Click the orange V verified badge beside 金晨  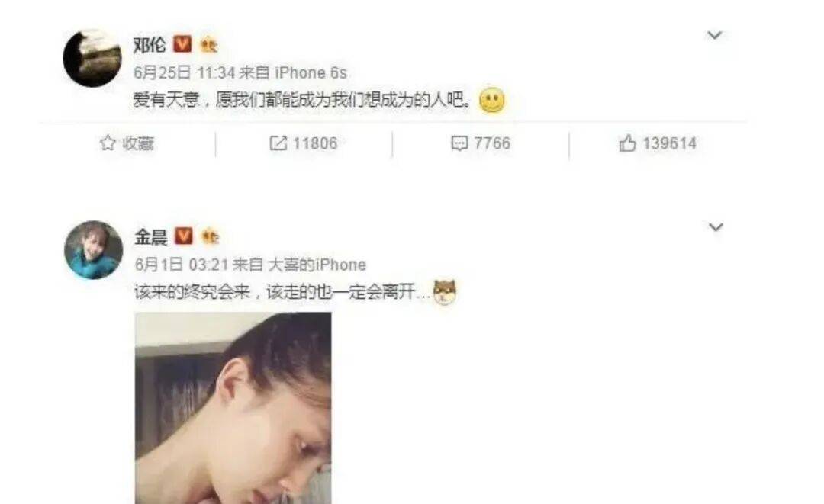[183, 236]
